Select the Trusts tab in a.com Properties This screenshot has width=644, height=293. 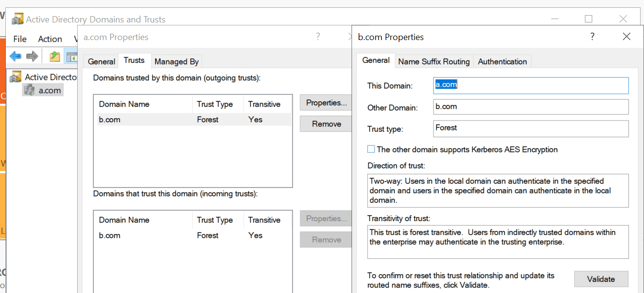pos(134,60)
